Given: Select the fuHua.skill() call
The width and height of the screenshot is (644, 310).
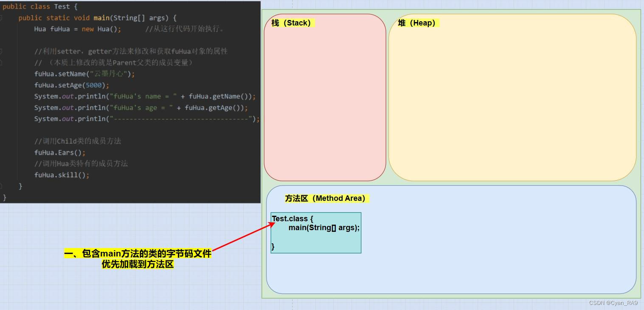Looking at the screenshot, I should (x=62, y=175).
